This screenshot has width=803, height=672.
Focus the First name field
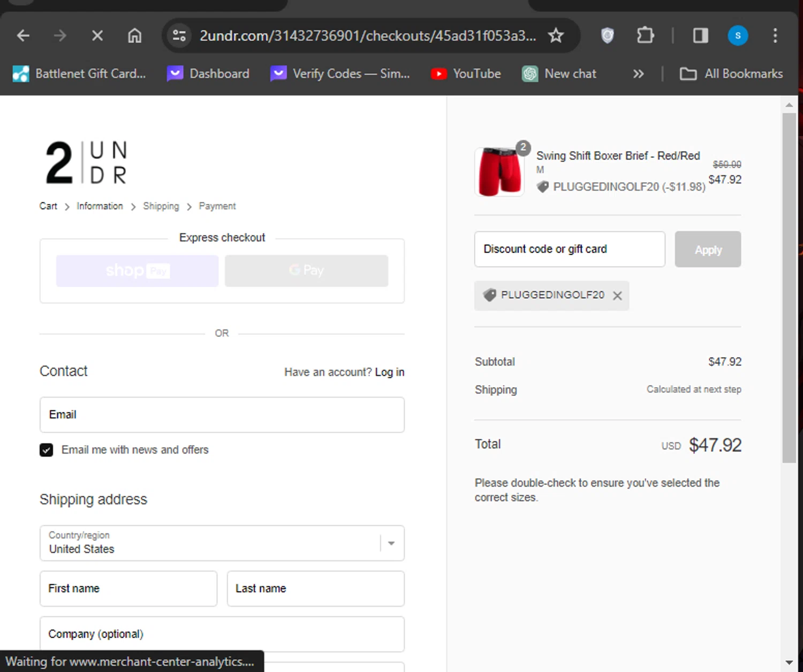pos(128,588)
